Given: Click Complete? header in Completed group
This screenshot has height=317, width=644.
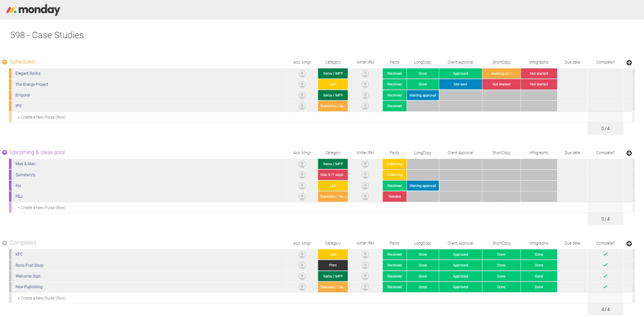Looking at the screenshot, I should point(605,244).
